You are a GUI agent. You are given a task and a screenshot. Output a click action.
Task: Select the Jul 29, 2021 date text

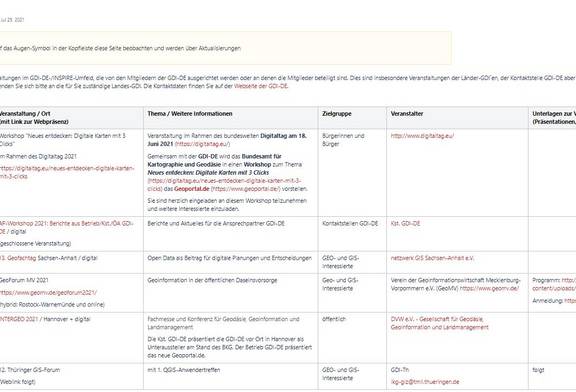(12, 20)
